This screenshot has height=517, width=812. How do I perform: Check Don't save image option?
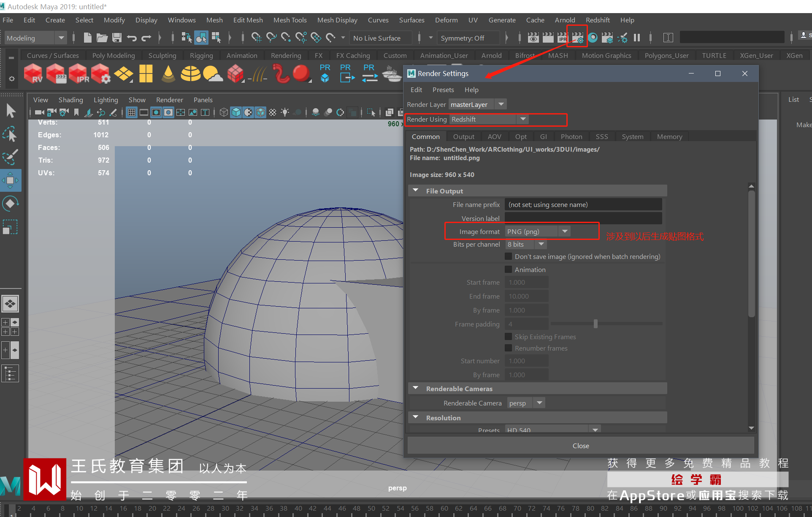tap(509, 256)
